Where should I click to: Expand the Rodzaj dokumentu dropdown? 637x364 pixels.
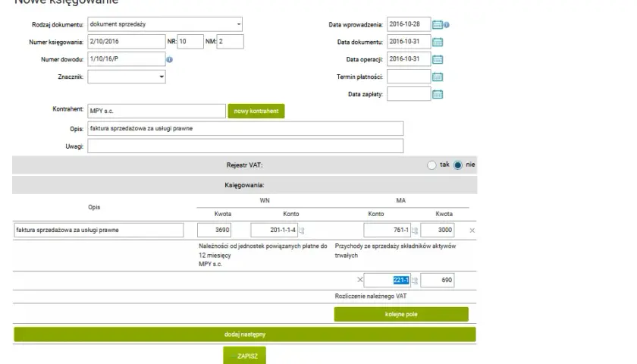pos(165,24)
